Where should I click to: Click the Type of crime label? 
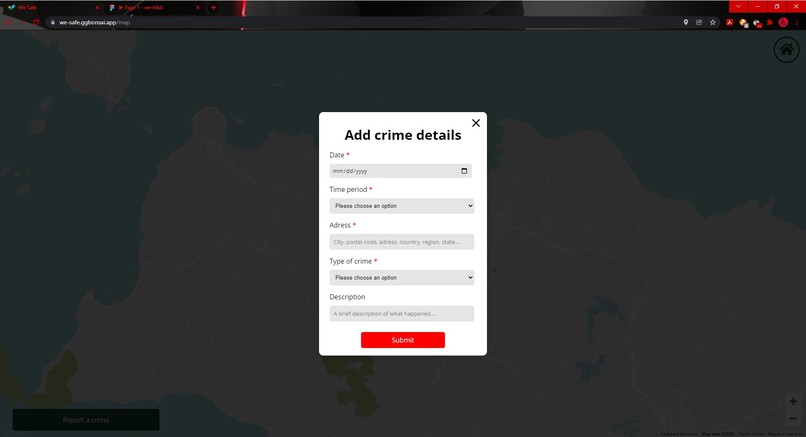[x=351, y=261]
